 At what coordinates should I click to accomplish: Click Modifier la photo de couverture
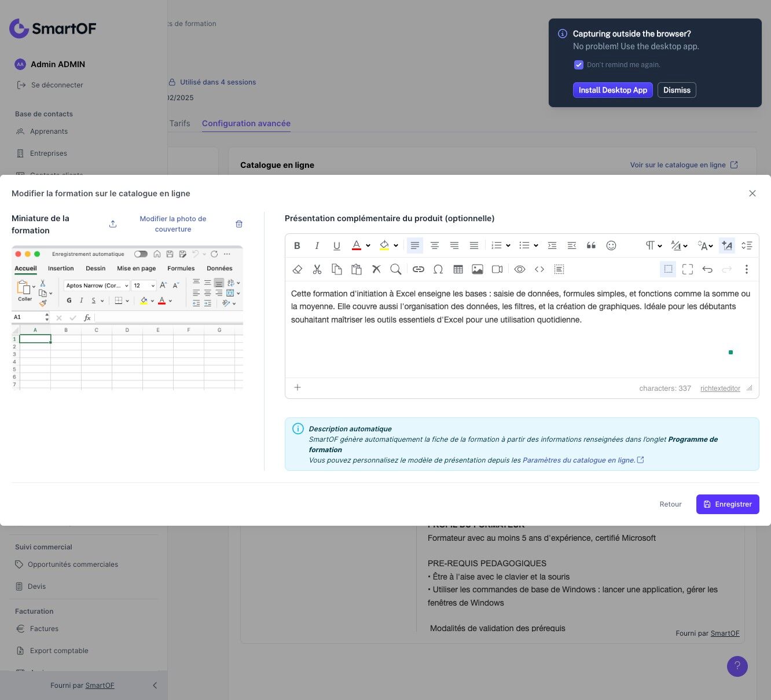pyautogui.click(x=173, y=224)
